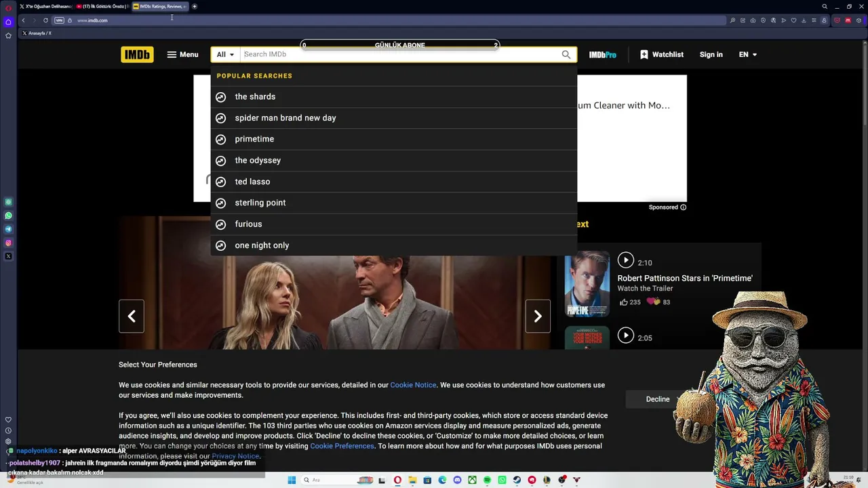Image resolution: width=868 pixels, height=488 pixels.
Task: Click the Sign in button
Action: pos(711,54)
